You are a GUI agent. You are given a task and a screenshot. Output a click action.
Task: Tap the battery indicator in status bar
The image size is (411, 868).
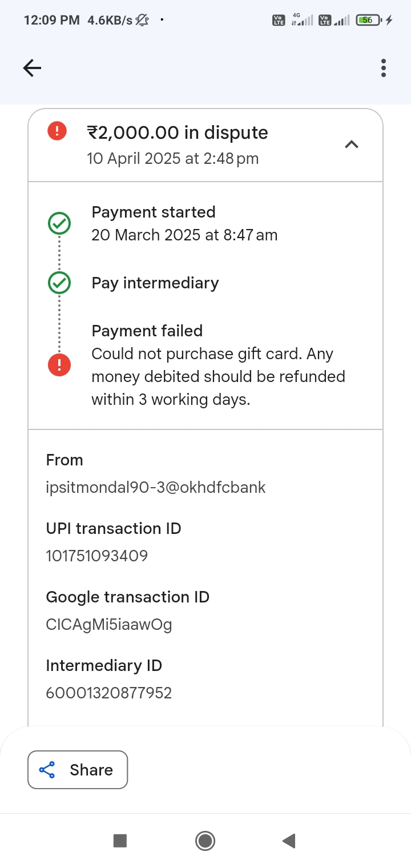click(x=369, y=20)
